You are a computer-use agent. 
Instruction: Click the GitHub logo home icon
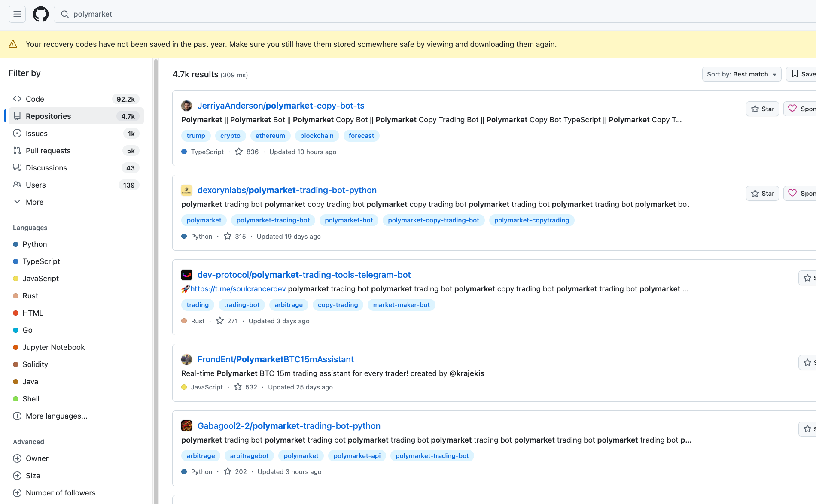(41, 14)
